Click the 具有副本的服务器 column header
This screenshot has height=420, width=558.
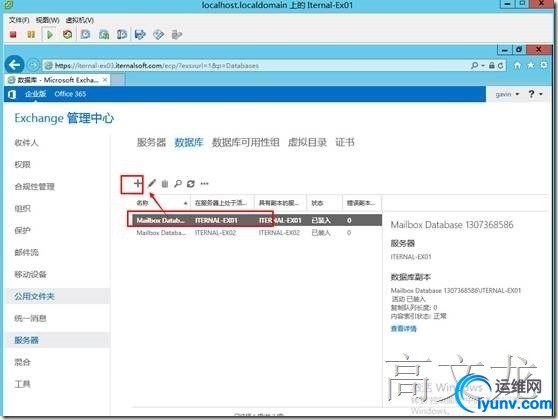pyautogui.click(x=279, y=203)
